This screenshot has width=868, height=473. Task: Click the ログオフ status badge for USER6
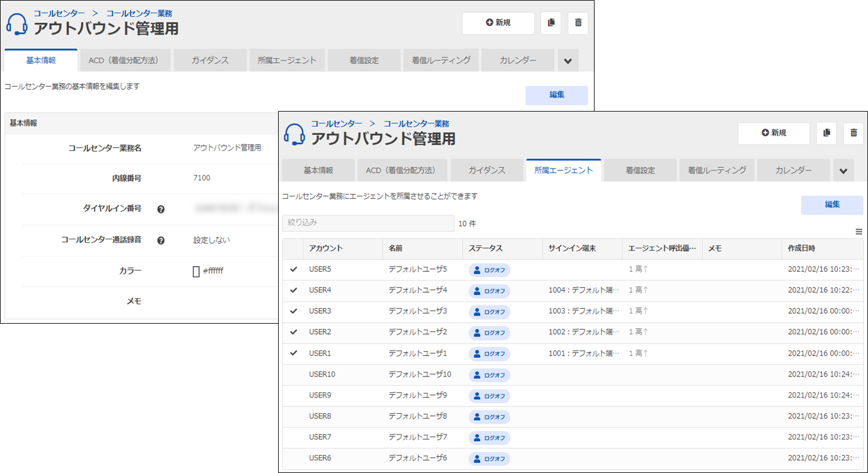point(489,459)
